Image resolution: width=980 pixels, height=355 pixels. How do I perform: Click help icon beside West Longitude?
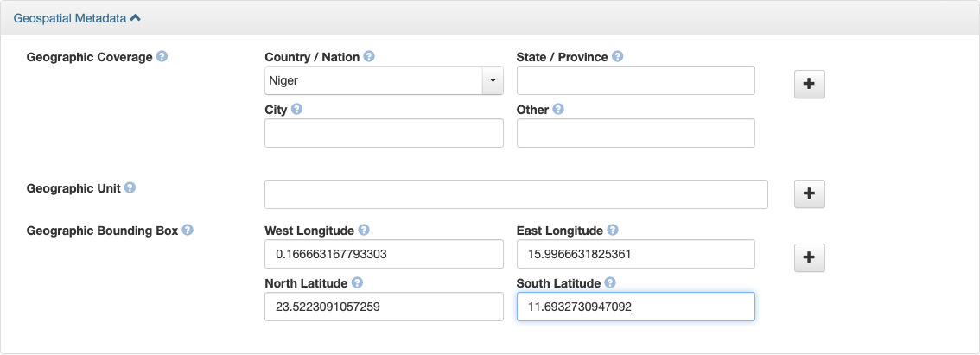[x=364, y=230]
